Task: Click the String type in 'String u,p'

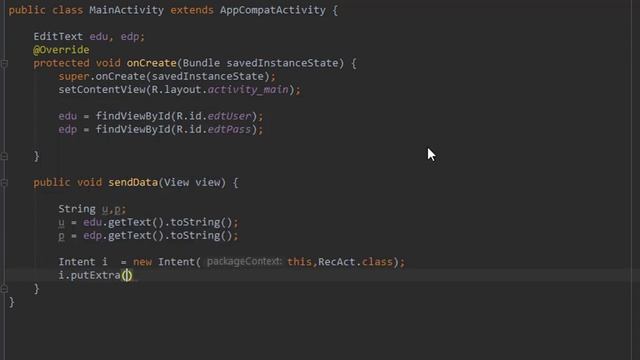Action: point(77,209)
